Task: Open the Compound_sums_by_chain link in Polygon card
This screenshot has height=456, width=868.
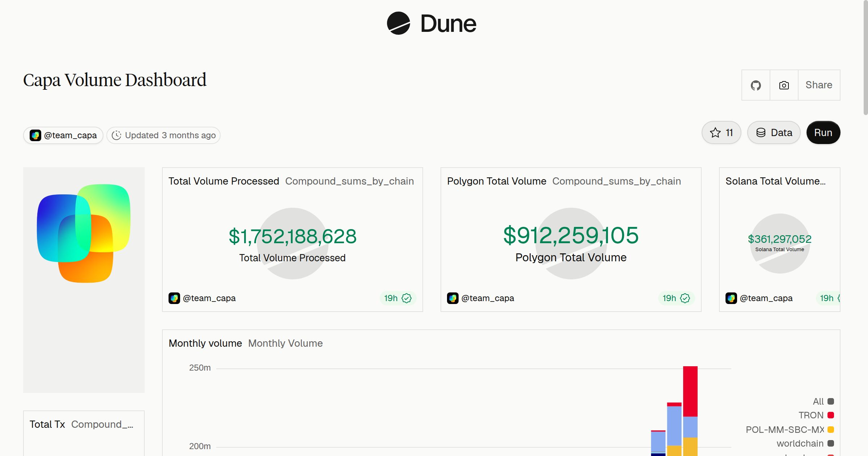Action: (x=617, y=181)
